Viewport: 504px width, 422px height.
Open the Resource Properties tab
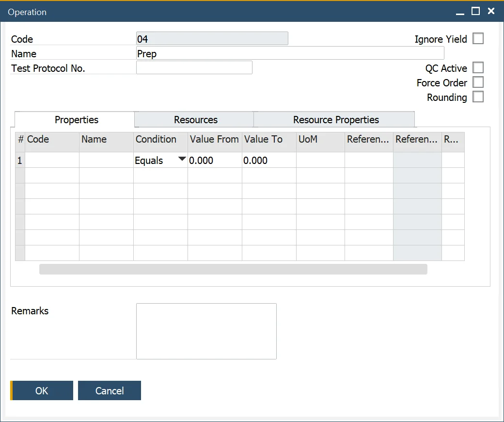point(336,120)
